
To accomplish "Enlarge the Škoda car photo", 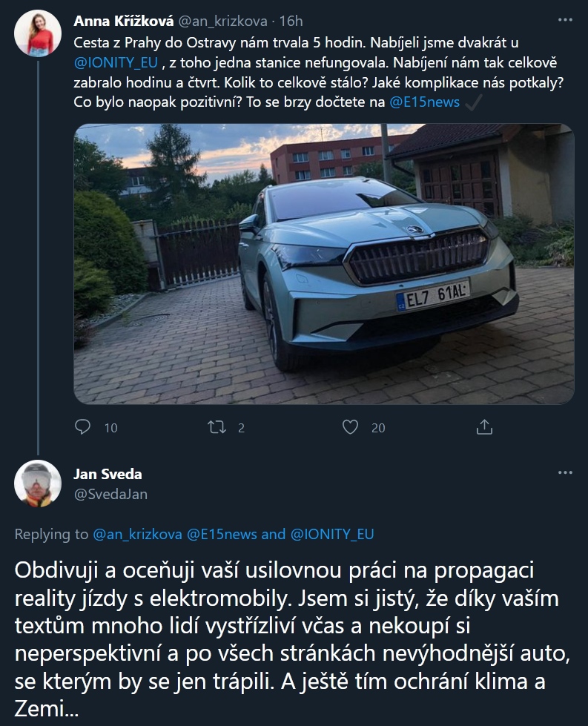I will click(x=324, y=263).
